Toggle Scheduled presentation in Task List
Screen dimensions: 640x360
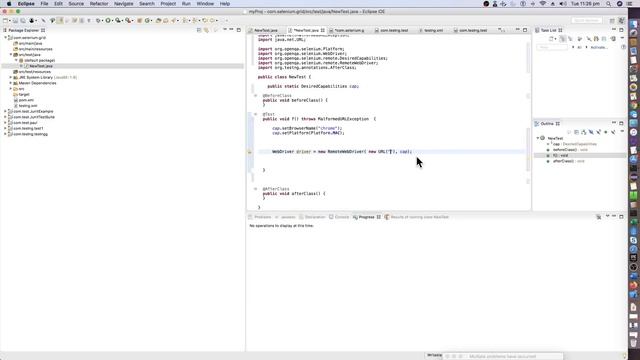coord(570,39)
